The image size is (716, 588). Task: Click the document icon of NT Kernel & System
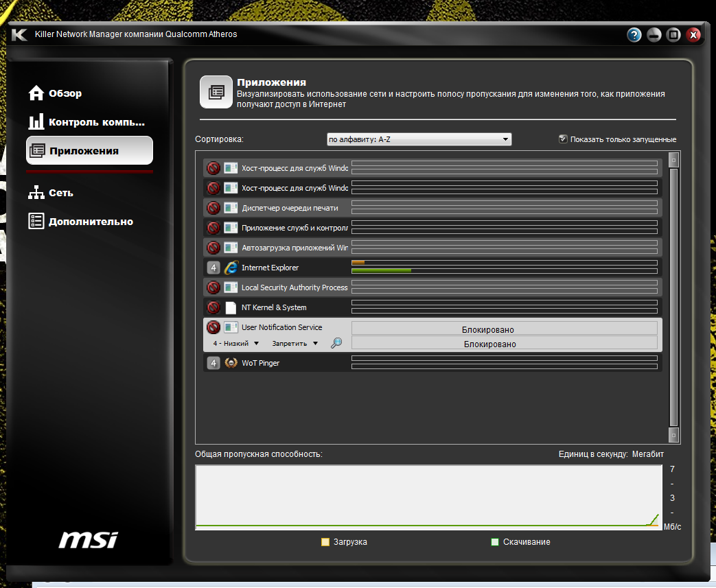(231, 307)
